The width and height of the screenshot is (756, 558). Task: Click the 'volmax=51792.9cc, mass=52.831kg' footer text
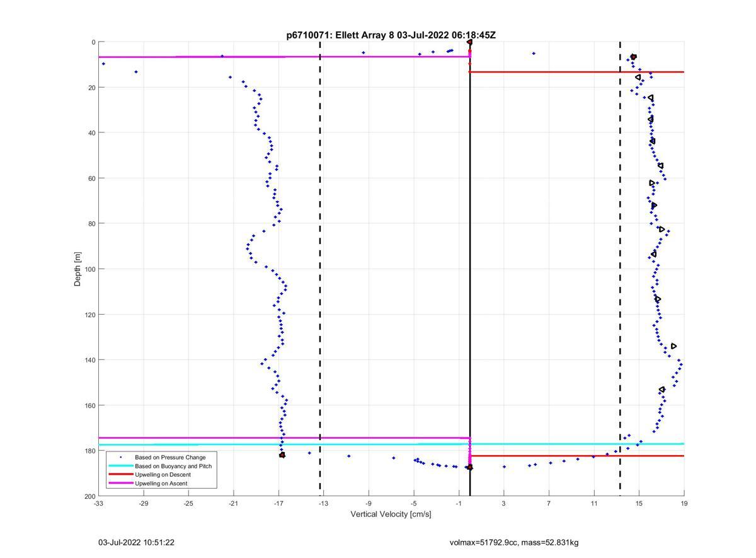[514, 542]
